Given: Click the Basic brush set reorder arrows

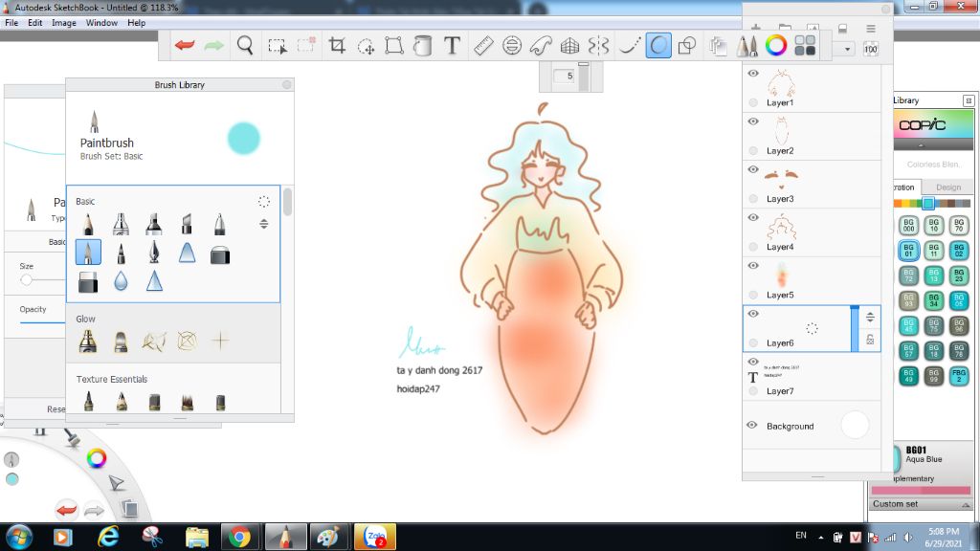Looking at the screenshot, I should click(264, 224).
